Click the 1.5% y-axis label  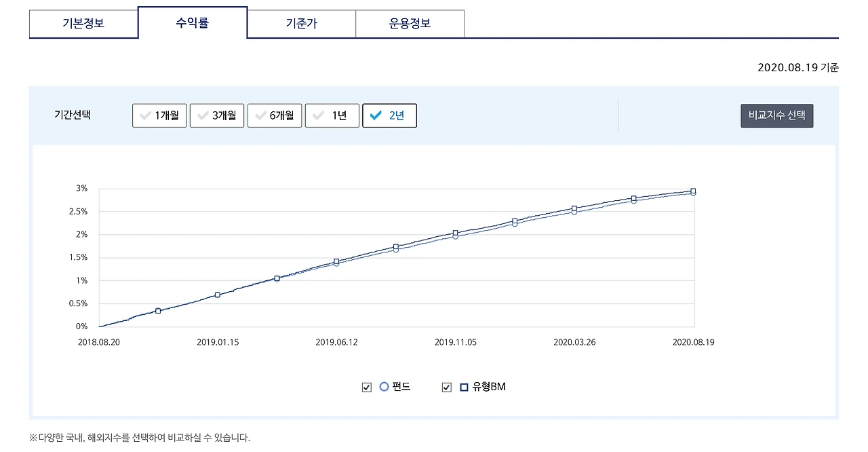click(77, 257)
